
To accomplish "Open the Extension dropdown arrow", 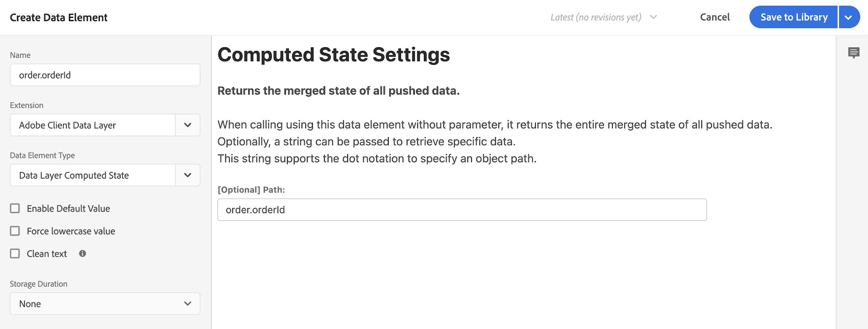I will (x=187, y=125).
